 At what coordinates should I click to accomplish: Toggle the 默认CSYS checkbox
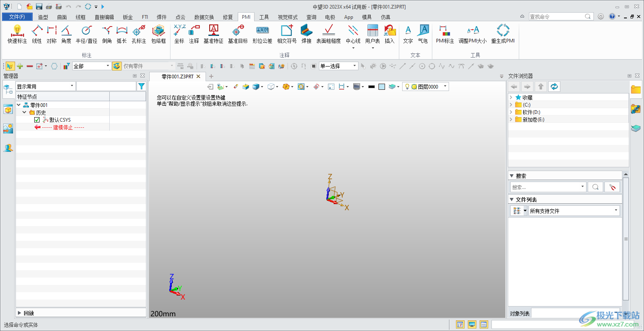point(37,120)
